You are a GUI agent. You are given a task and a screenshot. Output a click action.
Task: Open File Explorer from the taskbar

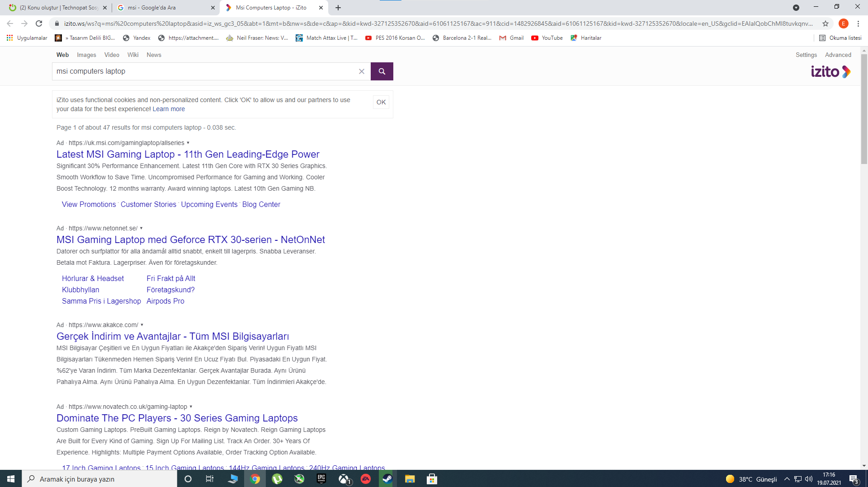[410, 479]
